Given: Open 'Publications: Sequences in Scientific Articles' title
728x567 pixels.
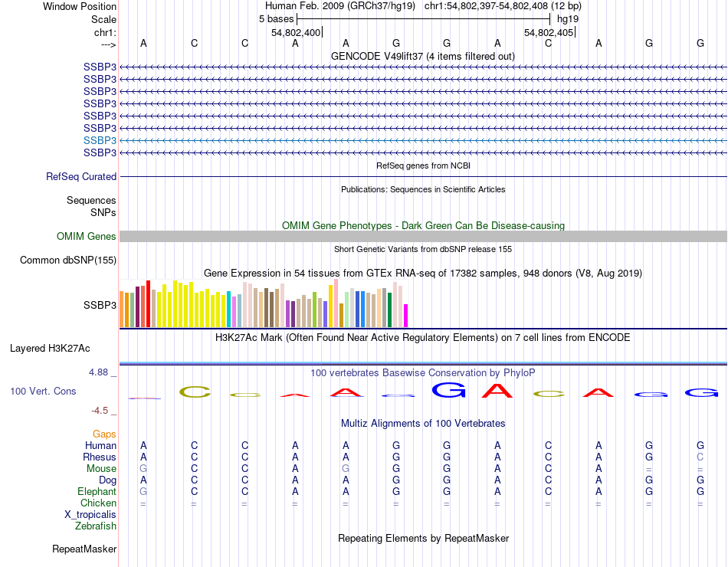Looking at the screenshot, I should tap(423, 189).
